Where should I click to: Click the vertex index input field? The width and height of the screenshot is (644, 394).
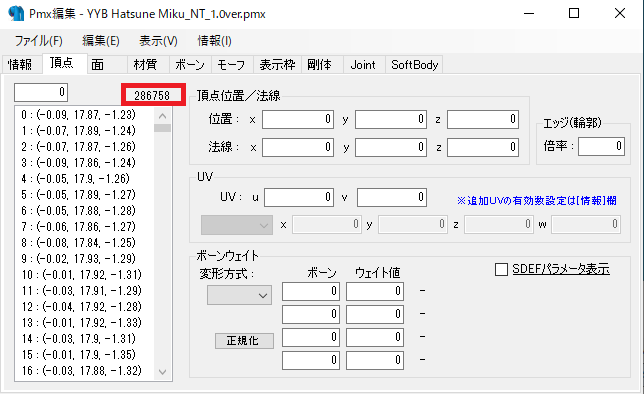click(x=41, y=92)
